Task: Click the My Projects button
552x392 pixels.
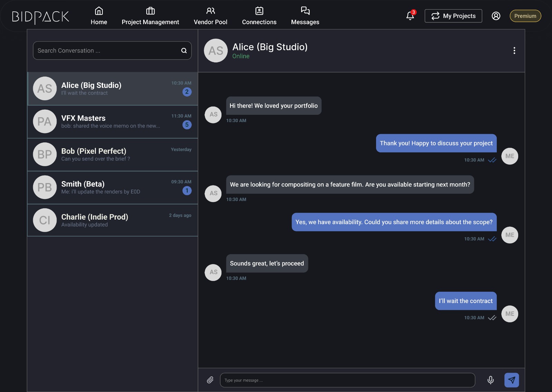Action: pyautogui.click(x=453, y=16)
